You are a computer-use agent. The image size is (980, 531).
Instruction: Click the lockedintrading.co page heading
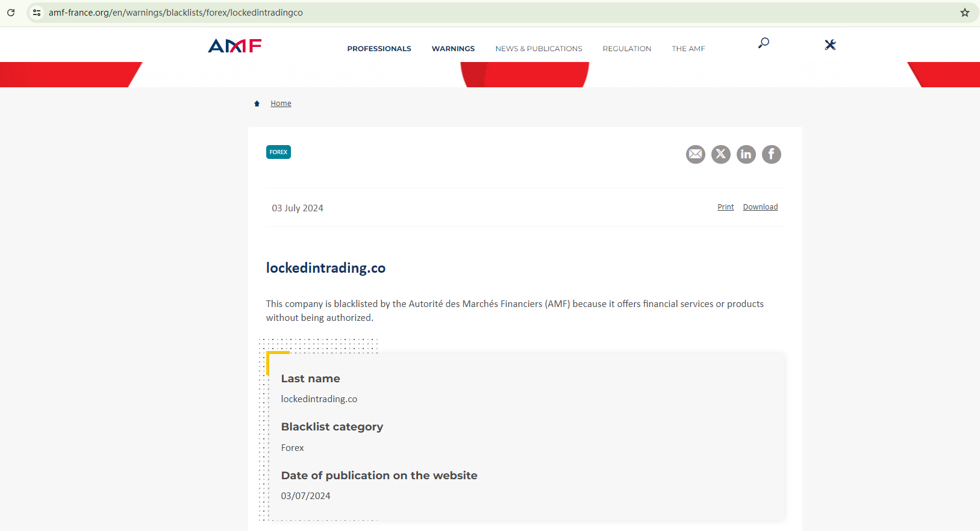(326, 268)
